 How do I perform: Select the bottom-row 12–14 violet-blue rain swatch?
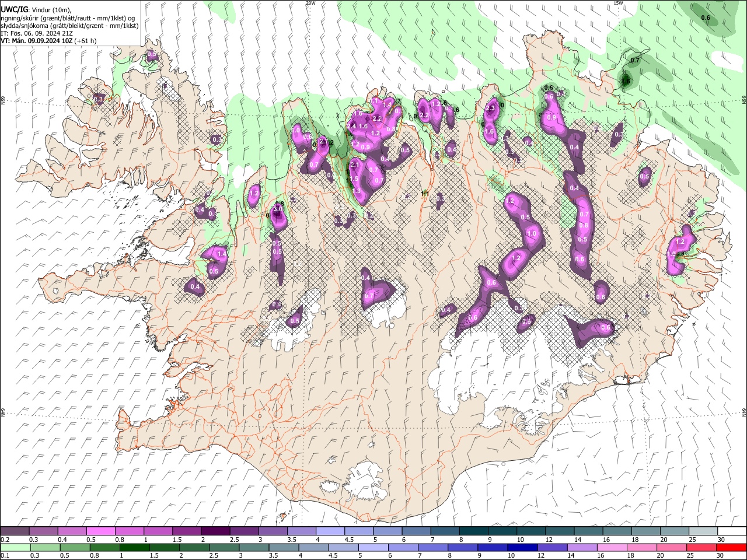point(552,547)
